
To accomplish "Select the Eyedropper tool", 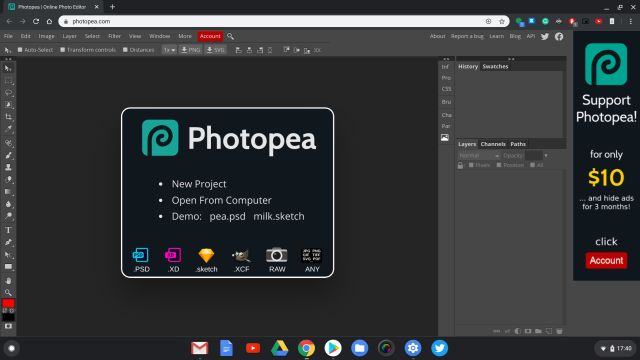I will tap(8, 129).
